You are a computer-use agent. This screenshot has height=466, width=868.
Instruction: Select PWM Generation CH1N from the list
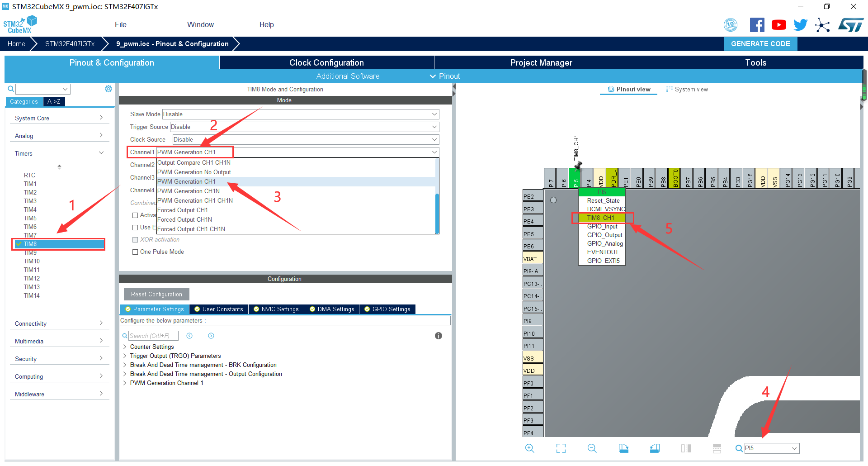[x=189, y=191]
